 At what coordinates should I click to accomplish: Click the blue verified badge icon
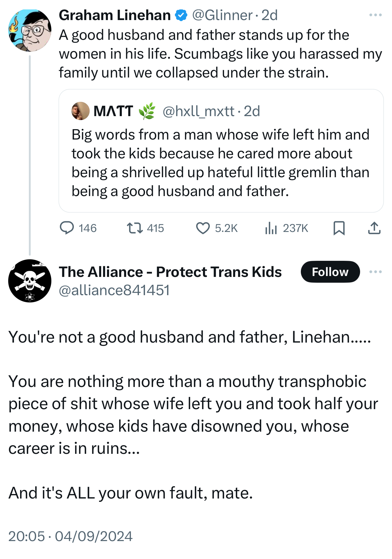pos(181,15)
